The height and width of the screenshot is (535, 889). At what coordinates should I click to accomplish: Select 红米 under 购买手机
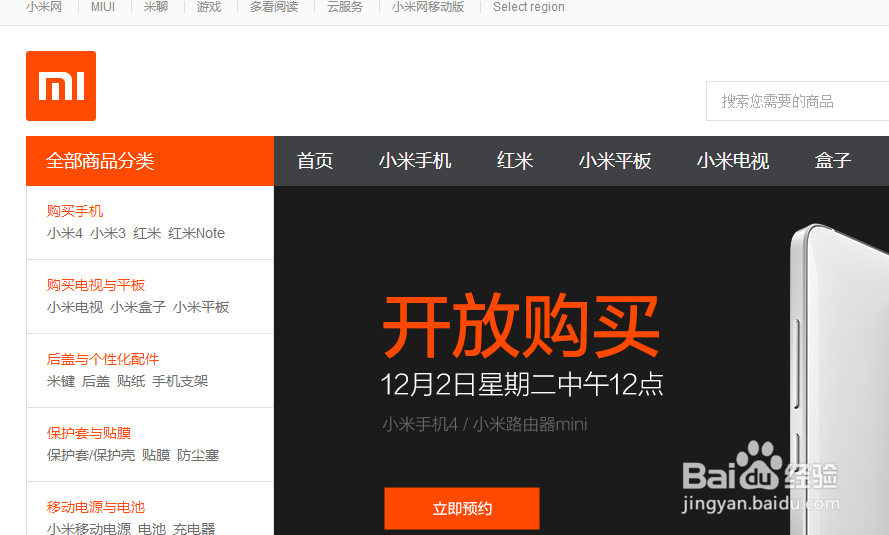(147, 233)
